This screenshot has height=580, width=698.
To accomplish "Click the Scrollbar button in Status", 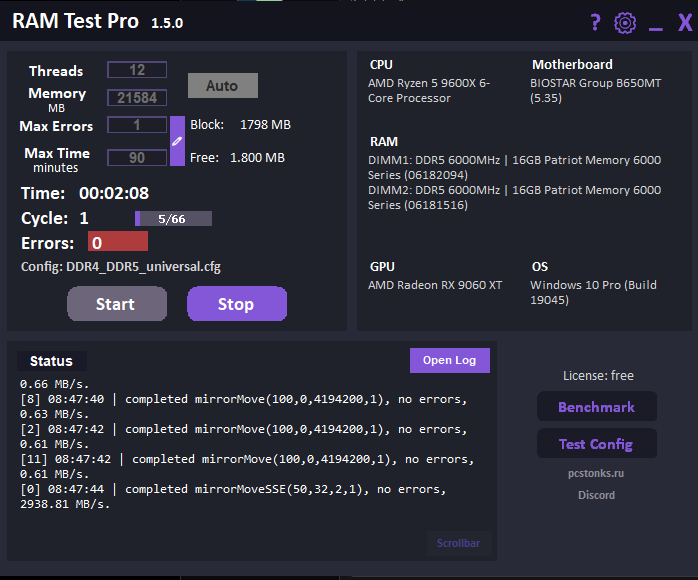I will click(459, 543).
